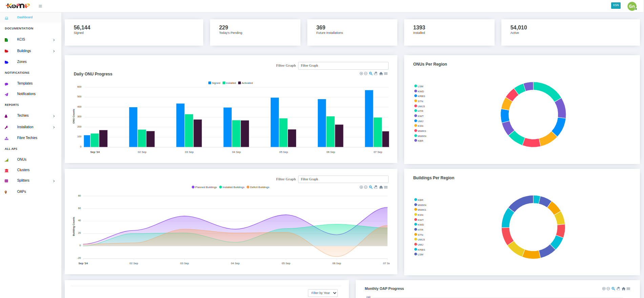Image resolution: width=644 pixels, height=298 pixels.
Task: Click the Sep '24 dark Activated bar
Action: [x=103, y=139]
